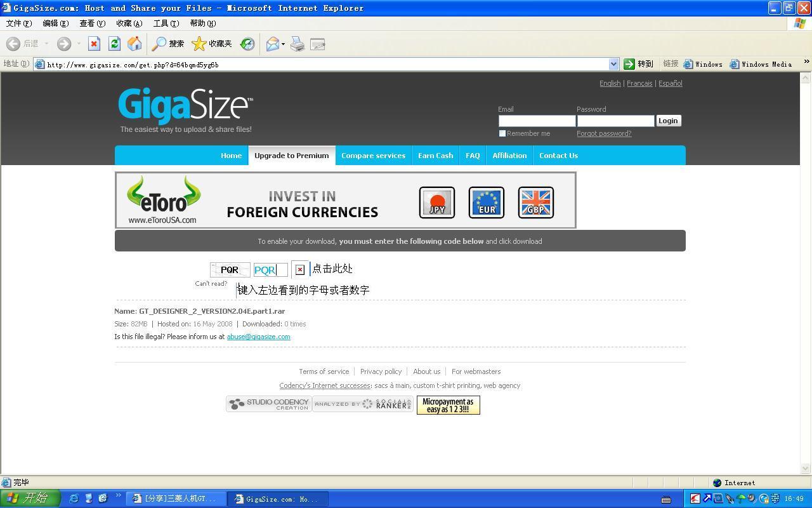Switch language to Français

[639, 83]
